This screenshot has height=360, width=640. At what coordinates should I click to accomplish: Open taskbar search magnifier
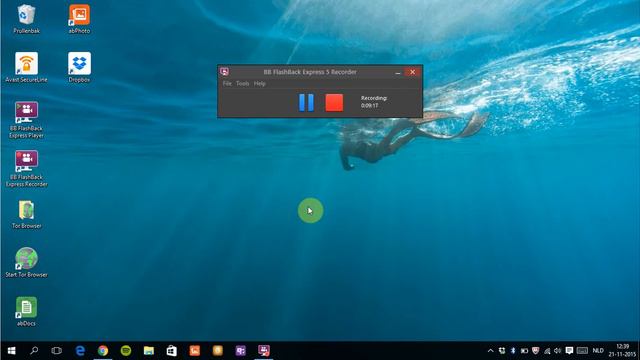click(x=34, y=351)
